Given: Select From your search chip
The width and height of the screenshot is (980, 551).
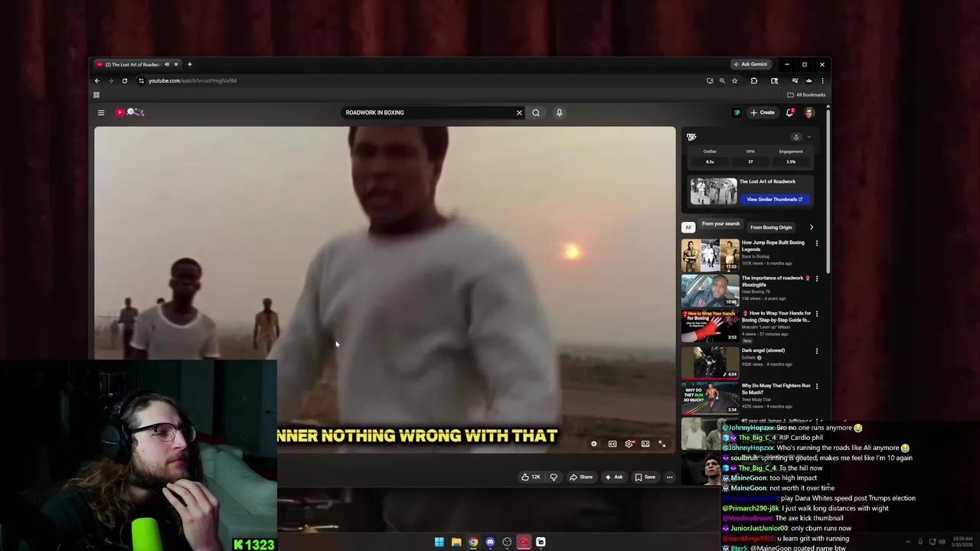Looking at the screenshot, I should 720,224.
